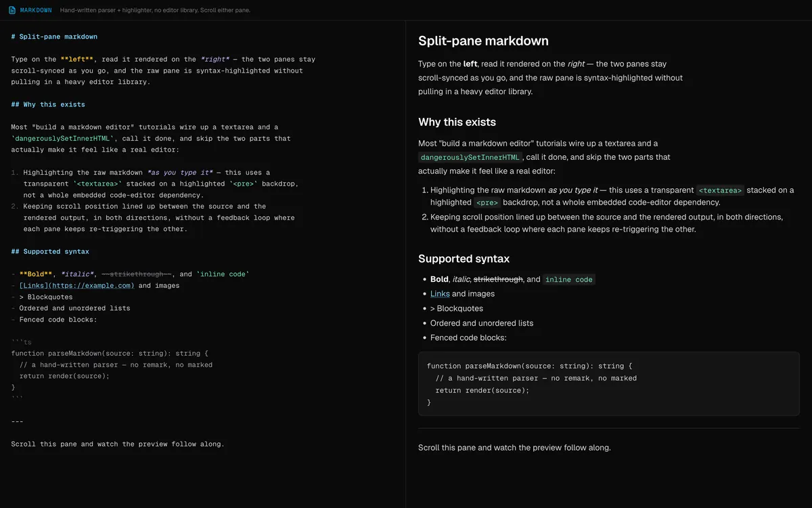Image resolution: width=812 pixels, height=508 pixels.
Task: Click '- > Blockquotes' line in editor
Action: point(42,297)
